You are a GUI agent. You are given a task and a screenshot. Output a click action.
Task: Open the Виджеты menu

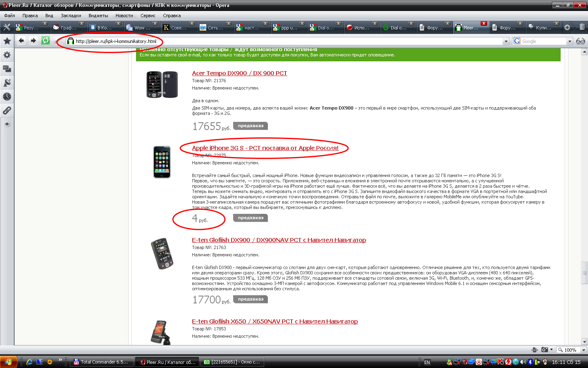[x=98, y=16]
